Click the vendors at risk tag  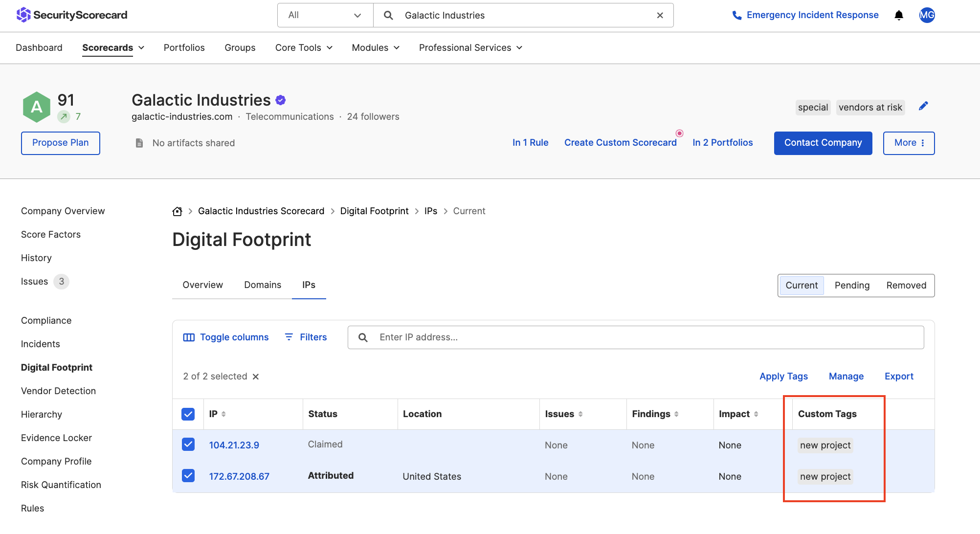(870, 108)
